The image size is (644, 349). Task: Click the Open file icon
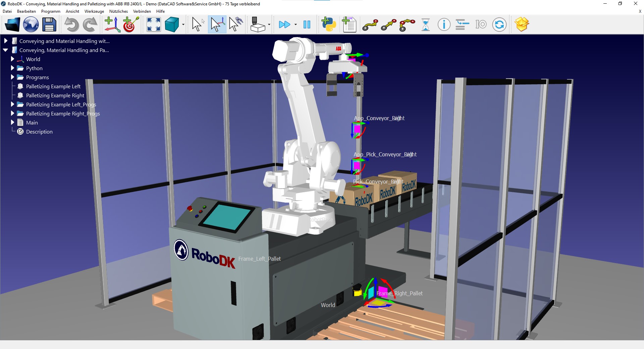pyautogui.click(x=12, y=24)
